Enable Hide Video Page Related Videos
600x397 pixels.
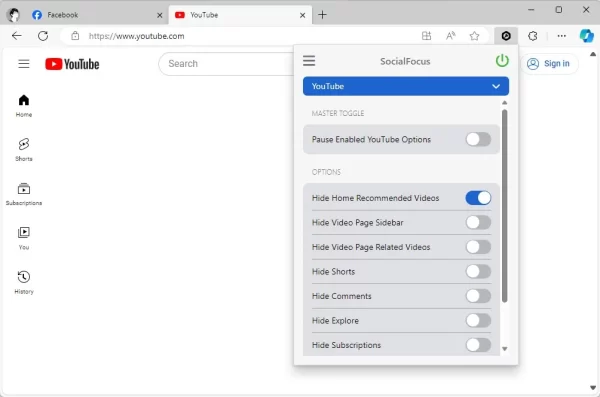click(x=478, y=247)
